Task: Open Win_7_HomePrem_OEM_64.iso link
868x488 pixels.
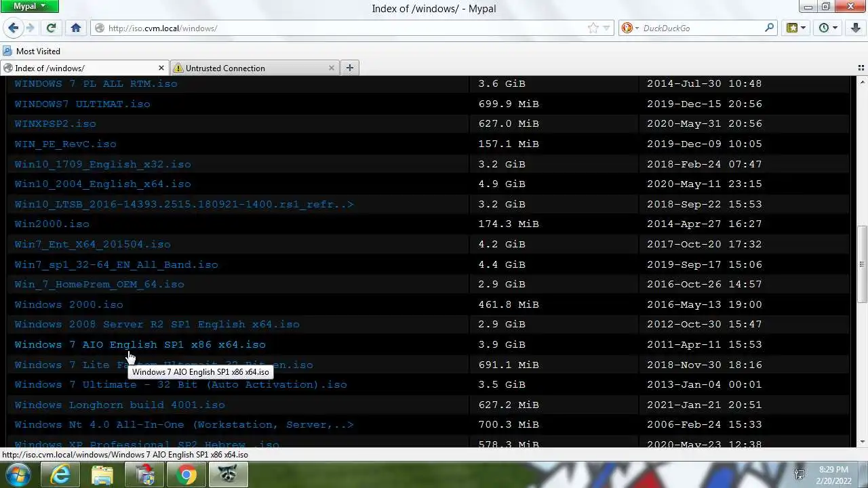Action: point(100,284)
